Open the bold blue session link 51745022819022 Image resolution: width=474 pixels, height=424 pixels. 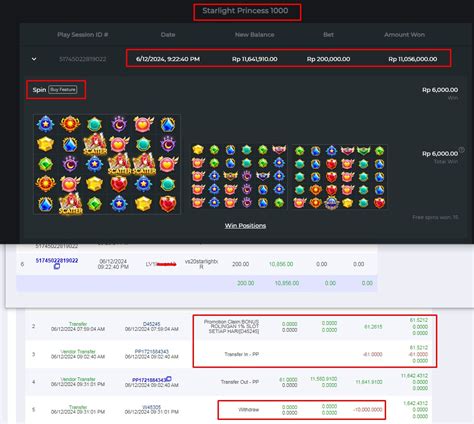(x=57, y=260)
